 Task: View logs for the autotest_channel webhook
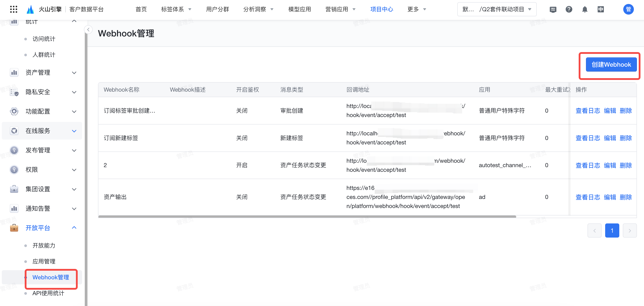tap(588, 165)
